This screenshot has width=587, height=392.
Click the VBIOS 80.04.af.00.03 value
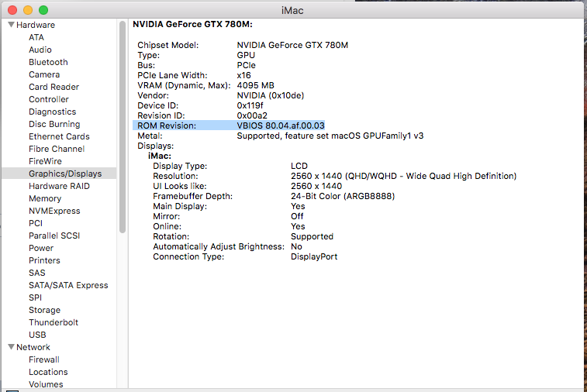[281, 126]
